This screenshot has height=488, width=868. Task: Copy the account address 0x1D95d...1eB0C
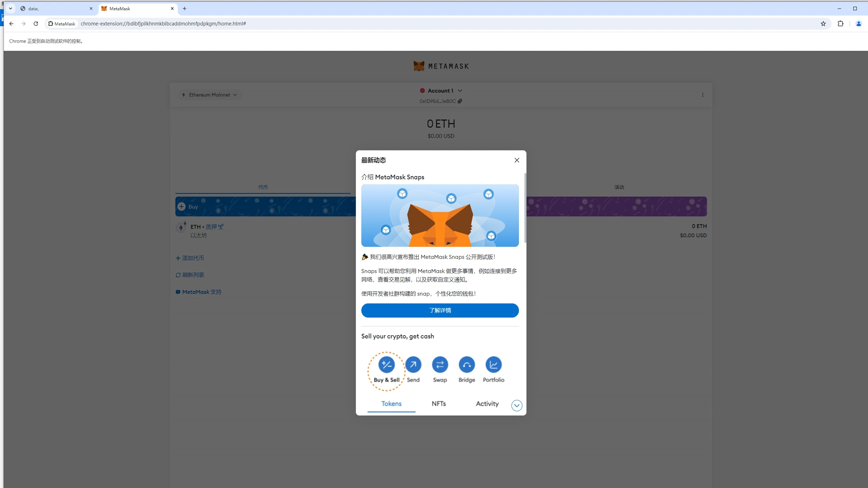coord(441,101)
